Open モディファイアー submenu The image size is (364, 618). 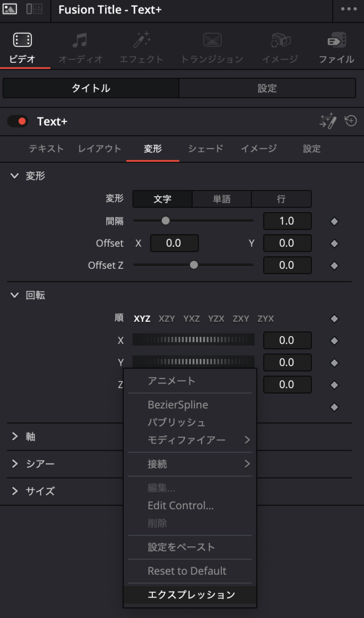click(190, 440)
